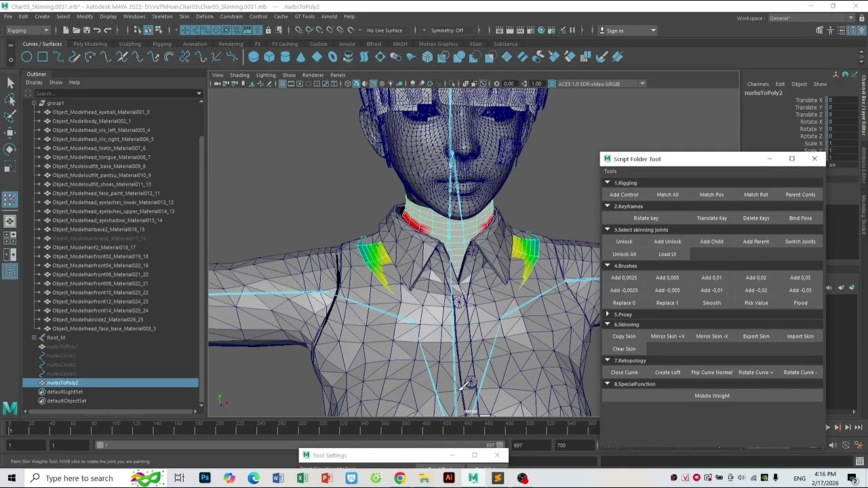Click the Open Scene folder icon
Screen dimensions: 868x488
tap(76, 30)
